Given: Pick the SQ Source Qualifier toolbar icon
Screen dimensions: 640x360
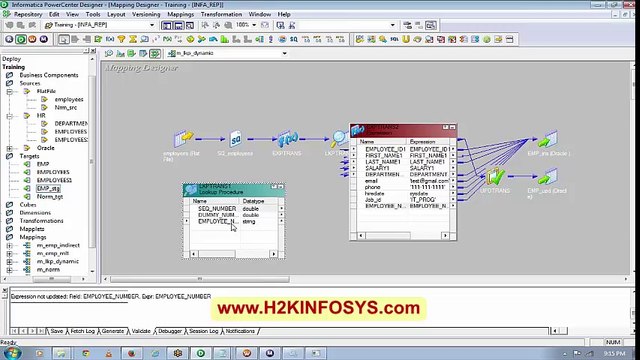Looking at the screenshot, I should (293, 39).
